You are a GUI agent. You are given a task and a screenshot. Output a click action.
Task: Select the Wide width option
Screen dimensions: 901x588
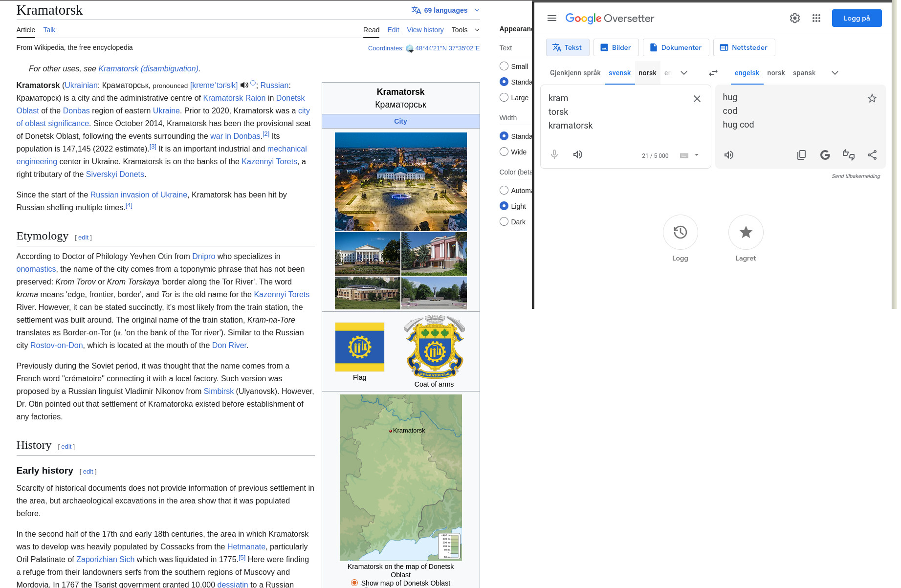coord(504,152)
